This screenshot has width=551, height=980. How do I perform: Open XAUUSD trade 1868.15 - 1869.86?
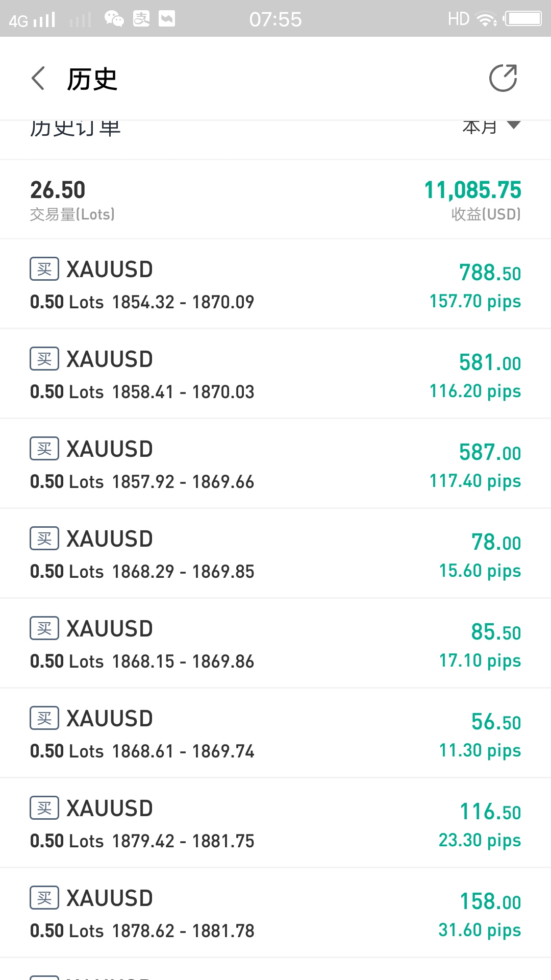coord(275,643)
